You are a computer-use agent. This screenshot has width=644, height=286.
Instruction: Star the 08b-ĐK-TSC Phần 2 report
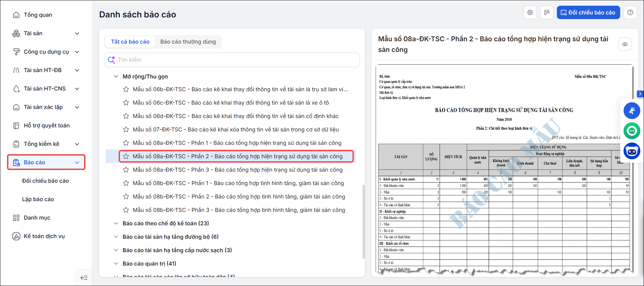tap(126, 196)
